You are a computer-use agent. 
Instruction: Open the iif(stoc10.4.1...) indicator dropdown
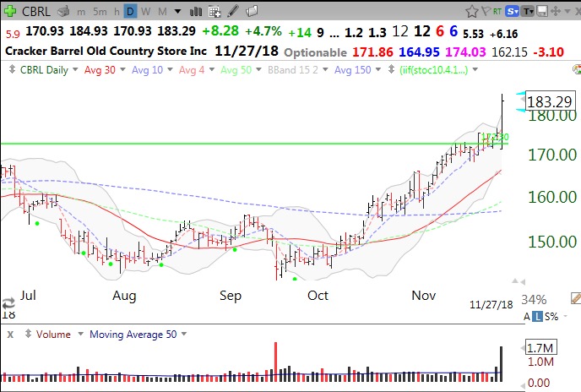pos(475,69)
